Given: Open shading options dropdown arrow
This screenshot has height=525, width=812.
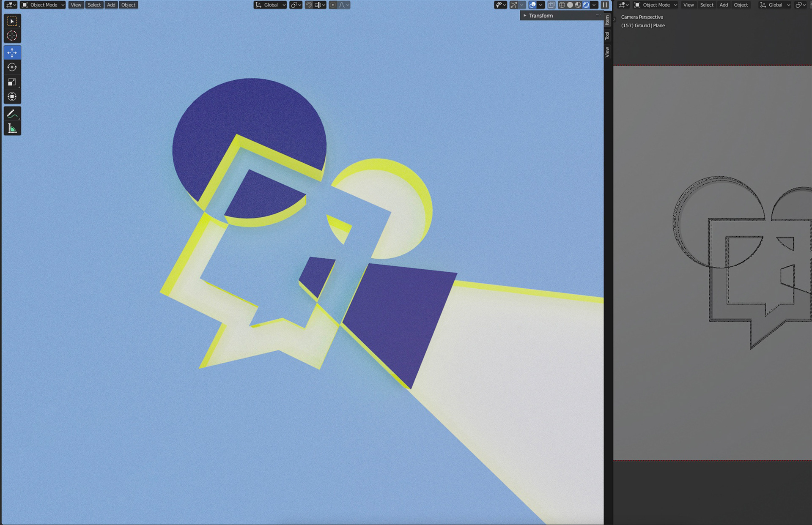Looking at the screenshot, I should coord(594,5).
